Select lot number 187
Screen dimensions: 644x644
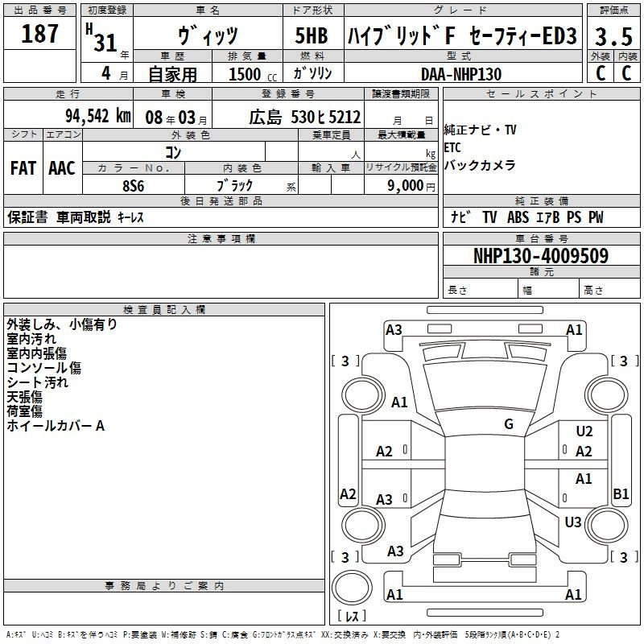tap(39, 34)
